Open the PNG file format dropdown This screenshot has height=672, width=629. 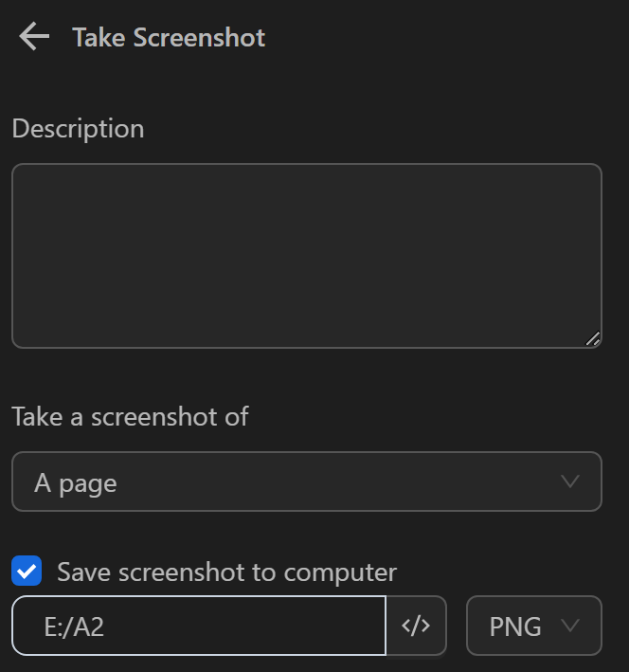coord(533,626)
